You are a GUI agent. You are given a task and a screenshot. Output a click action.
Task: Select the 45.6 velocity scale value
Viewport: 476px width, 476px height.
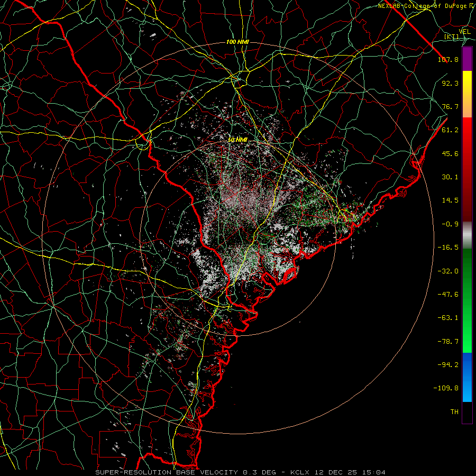click(450, 153)
